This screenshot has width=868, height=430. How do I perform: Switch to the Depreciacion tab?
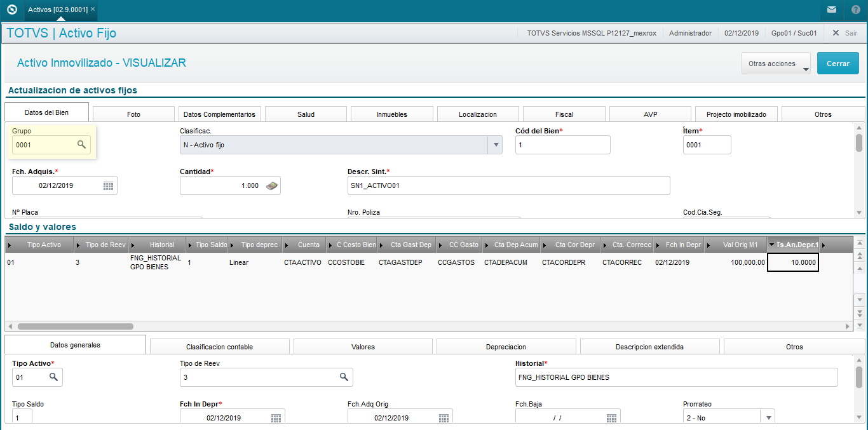click(506, 347)
